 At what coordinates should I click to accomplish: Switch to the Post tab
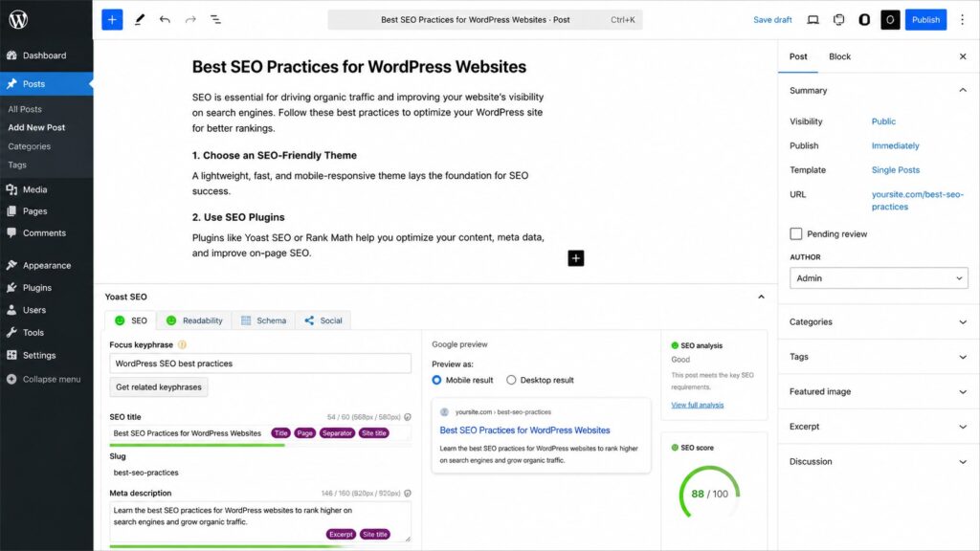coord(798,56)
